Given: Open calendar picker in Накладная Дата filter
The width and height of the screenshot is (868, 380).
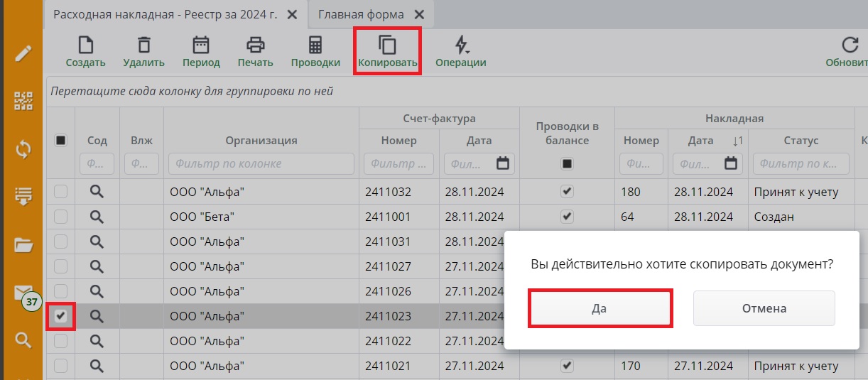Looking at the screenshot, I should click(731, 164).
